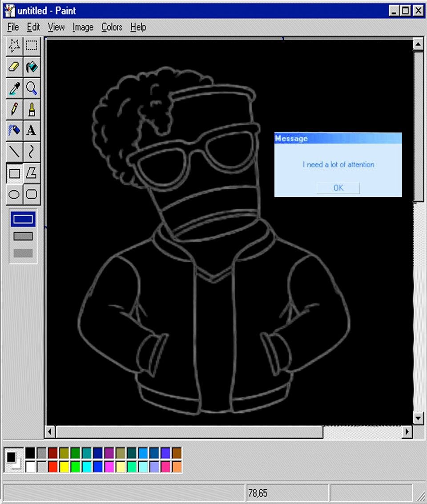Choose the outlined-with-fill shape style
Image resolution: width=427 pixels, height=504 pixels.
pos(23,236)
